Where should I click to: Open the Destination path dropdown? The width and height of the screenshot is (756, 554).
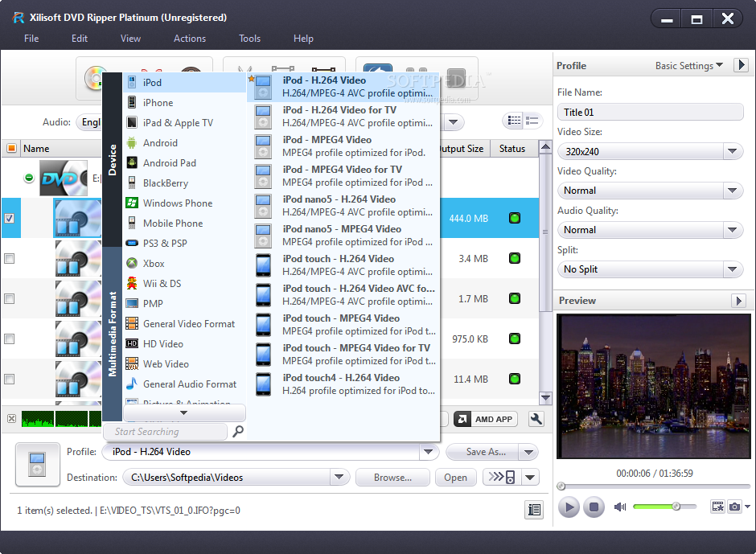point(339,478)
